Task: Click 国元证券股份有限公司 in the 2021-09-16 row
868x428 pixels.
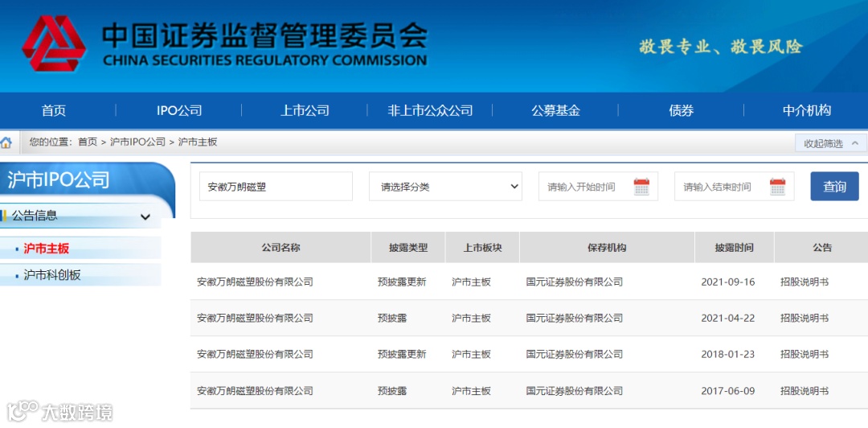Action: point(575,282)
